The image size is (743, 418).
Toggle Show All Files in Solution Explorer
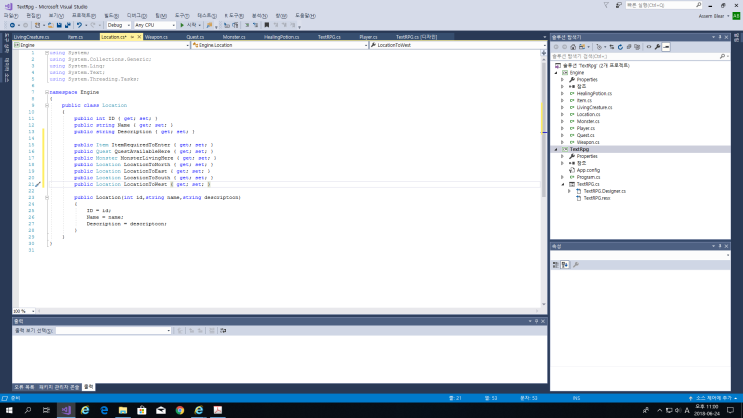(x=637, y=46)
